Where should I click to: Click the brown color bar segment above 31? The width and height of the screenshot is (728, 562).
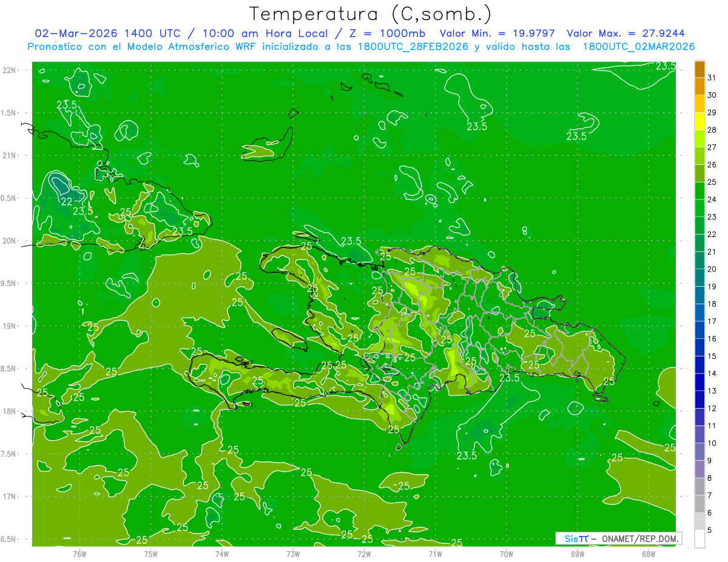tap(699, 69)
